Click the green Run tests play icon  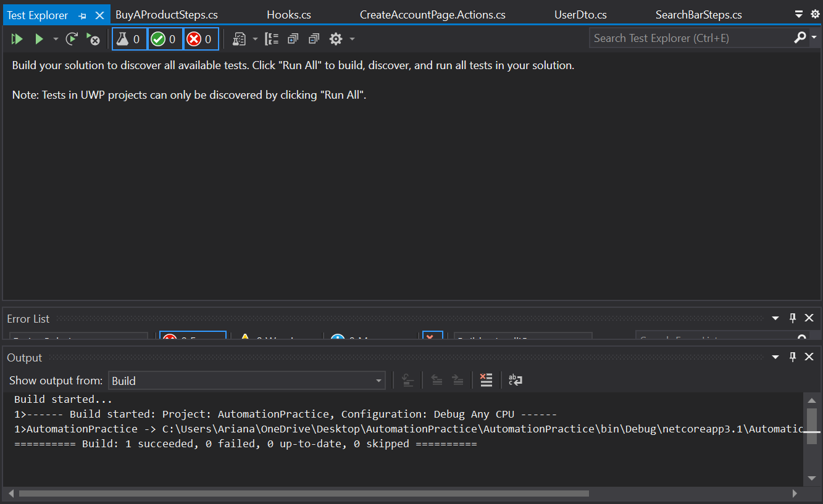pyautogui.click(x=39, y=39)
